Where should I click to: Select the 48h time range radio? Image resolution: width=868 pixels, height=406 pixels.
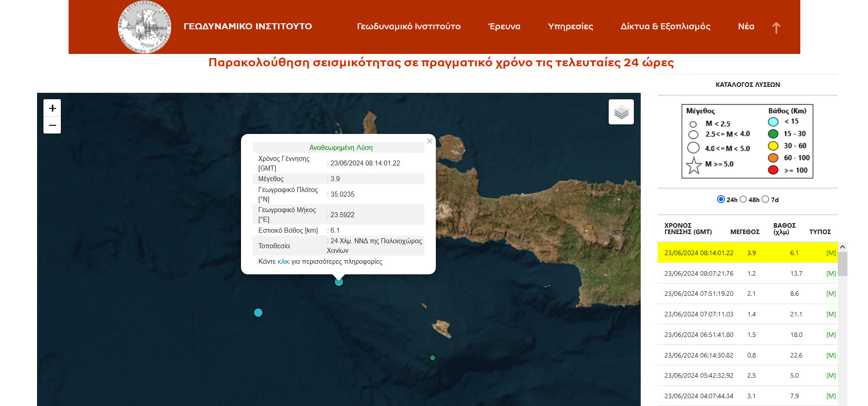click(743, 199)
